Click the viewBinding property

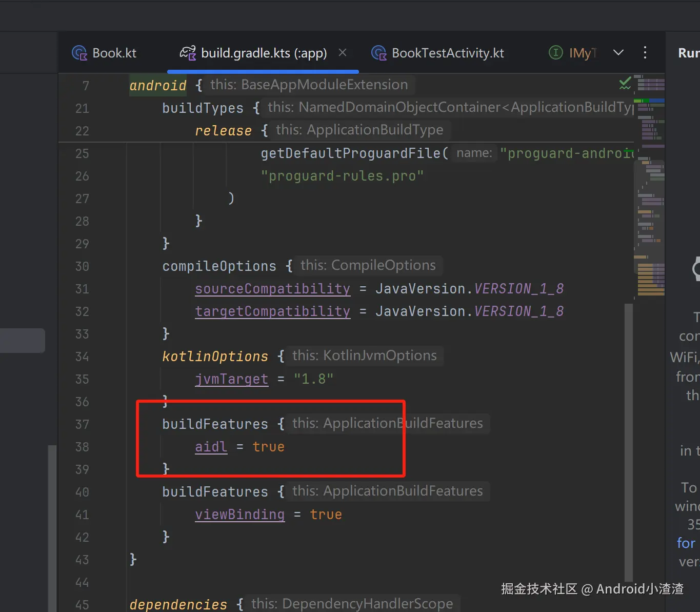tap(239, 514)
